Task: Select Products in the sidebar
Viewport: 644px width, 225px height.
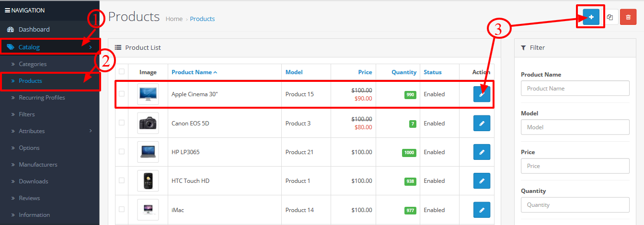Action: click(30, 81)
